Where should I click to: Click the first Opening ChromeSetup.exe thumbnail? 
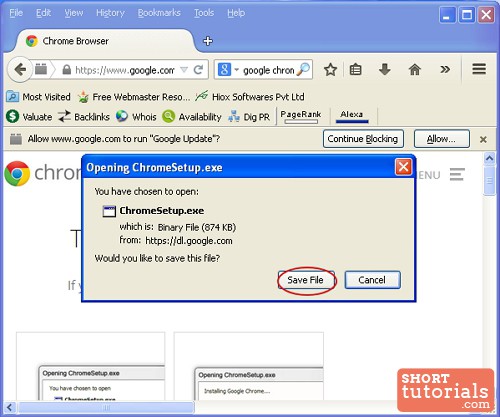click(x=90, y=366)
